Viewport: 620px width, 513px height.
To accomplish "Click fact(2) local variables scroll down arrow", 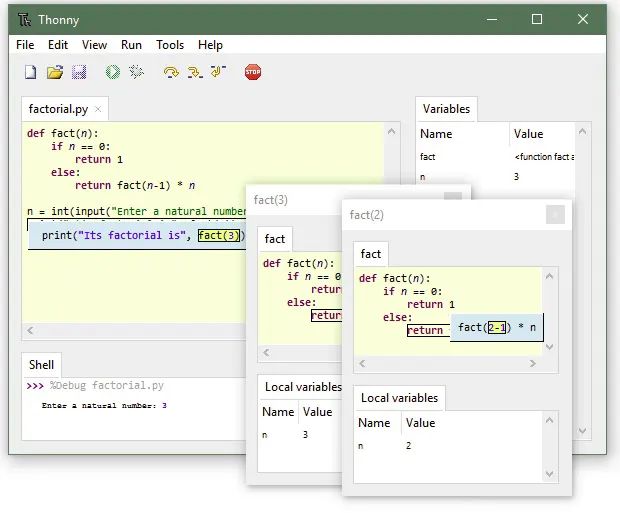I will pyautogui.click(x=549, y=474).
